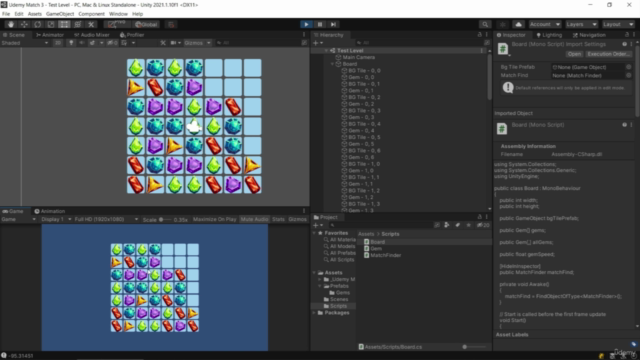This screenshot has width=640, height=360.
Task: Click the Pause button
Action: [320, 24]
